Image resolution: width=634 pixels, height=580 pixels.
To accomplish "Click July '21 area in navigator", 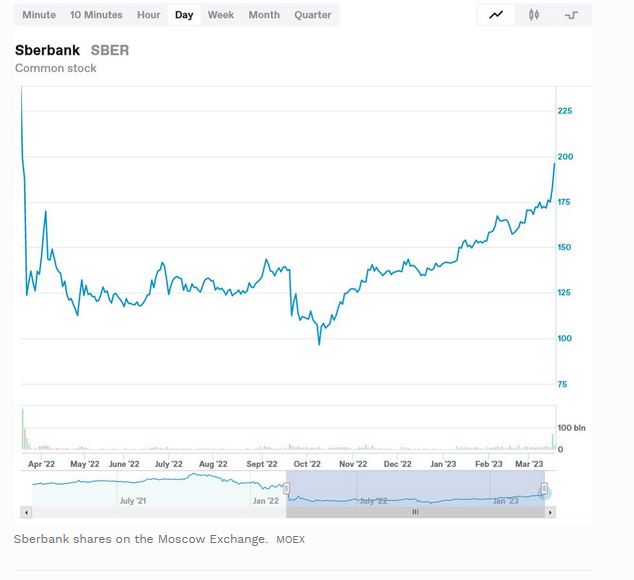I will (132, 500).
